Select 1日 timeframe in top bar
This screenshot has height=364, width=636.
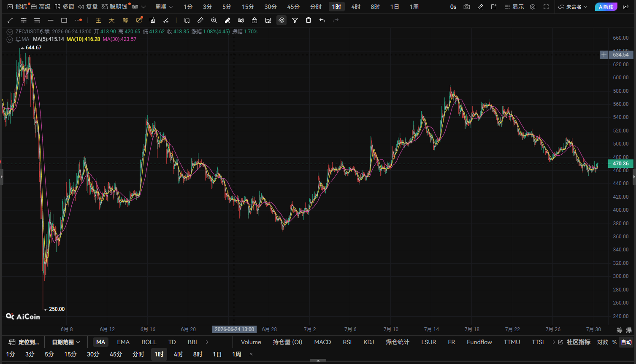click(x=395, y=7)
